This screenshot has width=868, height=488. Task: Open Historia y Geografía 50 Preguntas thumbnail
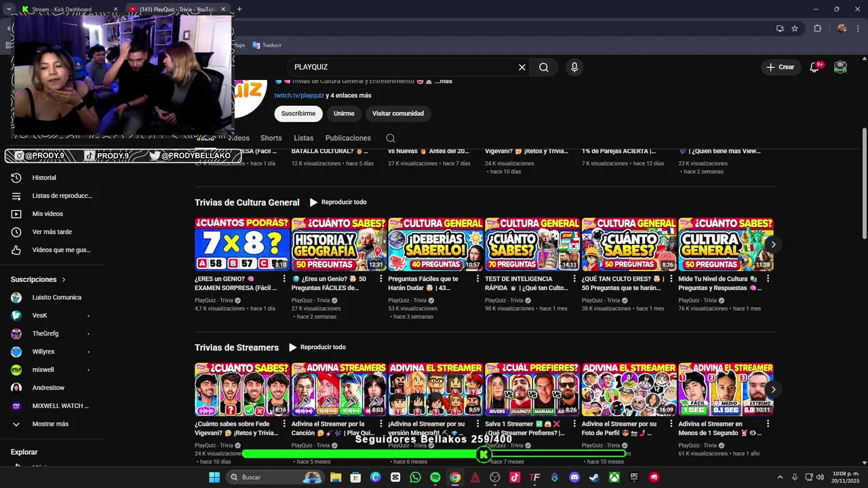[338, 244]
